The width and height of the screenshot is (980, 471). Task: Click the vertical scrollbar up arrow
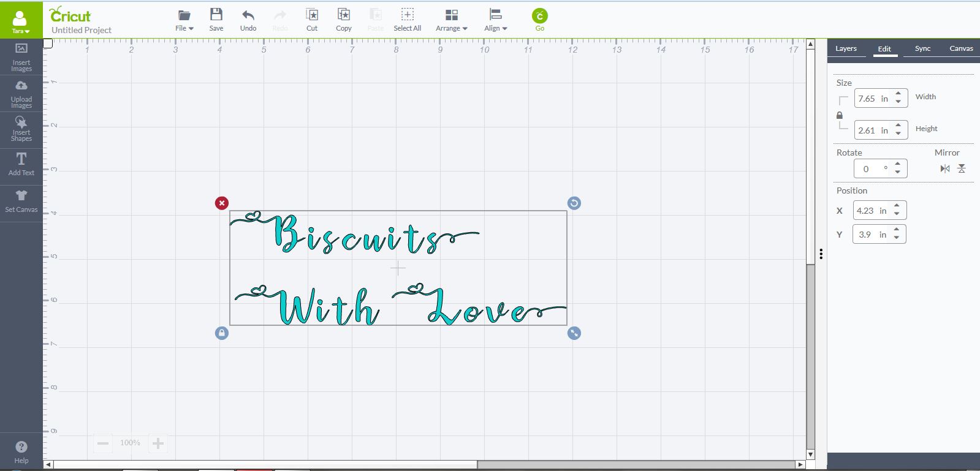point(811,44)
